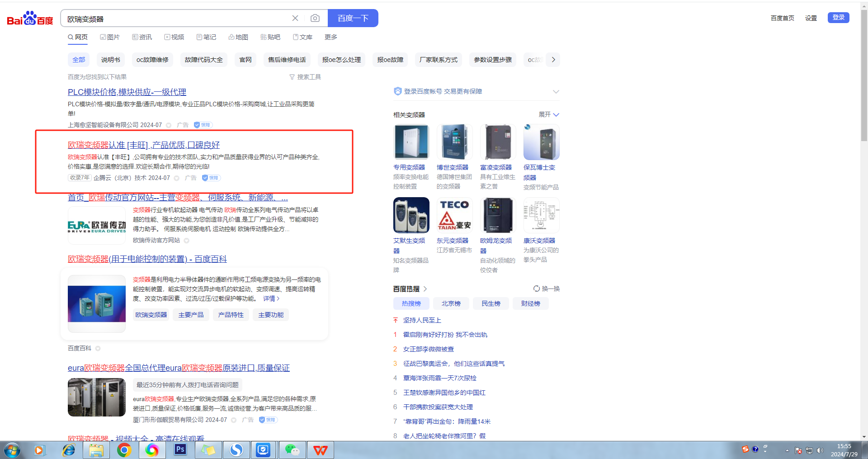This screenshot has height=459, width=868.
Task: Click the 登录 button
Action: click(839, 17)
